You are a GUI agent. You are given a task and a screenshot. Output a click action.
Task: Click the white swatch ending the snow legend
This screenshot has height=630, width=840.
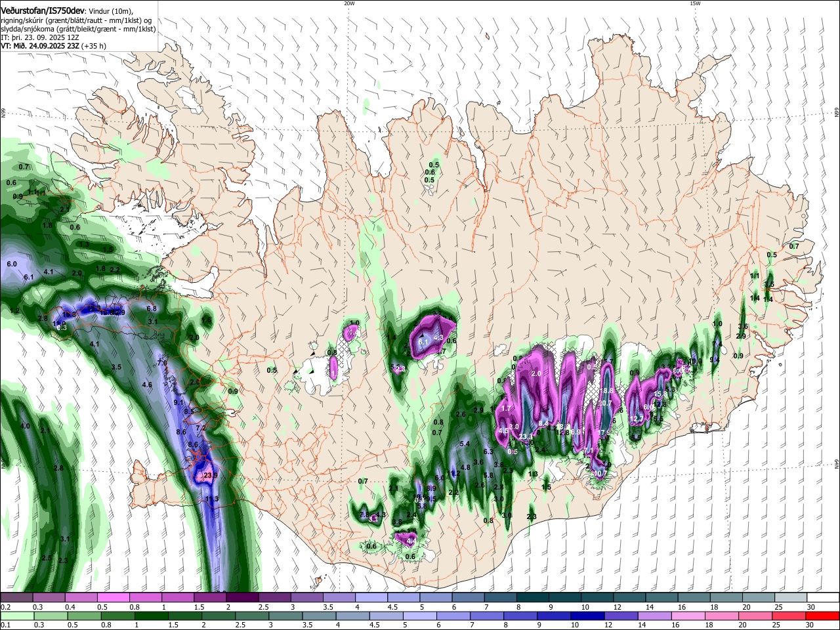click(823, 598)
